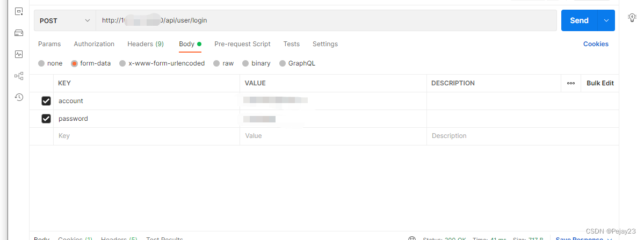Click the request URL field
Screen dimensions: 644x240
pos(327,20)
